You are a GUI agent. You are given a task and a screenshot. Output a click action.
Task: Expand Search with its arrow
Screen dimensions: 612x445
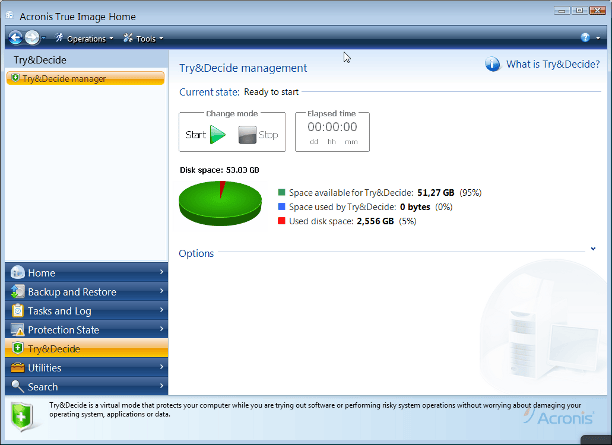[161, 386]
